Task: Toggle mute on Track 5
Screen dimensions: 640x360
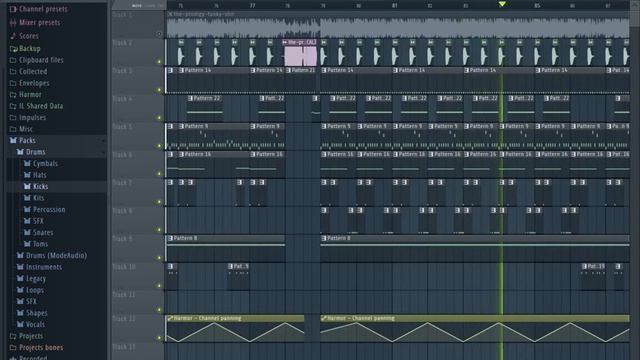Action: coord(159,146)
